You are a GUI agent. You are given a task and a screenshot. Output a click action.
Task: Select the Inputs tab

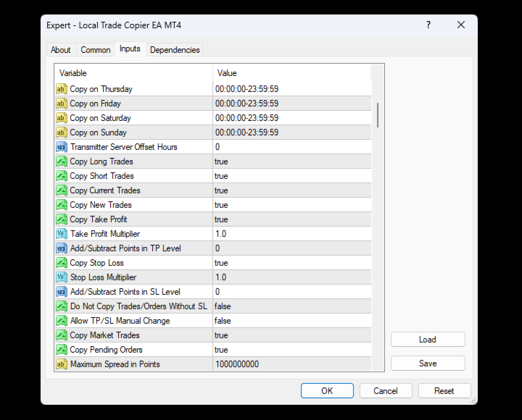click(130, 49)
